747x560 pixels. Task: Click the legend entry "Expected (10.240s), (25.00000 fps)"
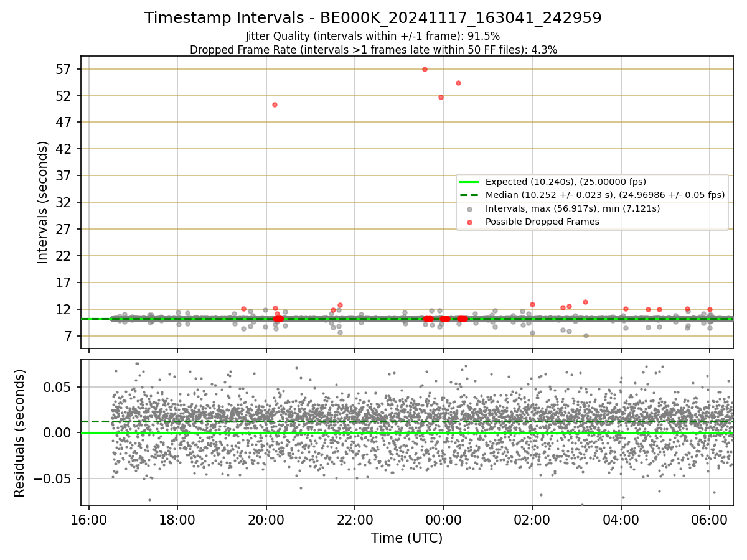[566, 182]
